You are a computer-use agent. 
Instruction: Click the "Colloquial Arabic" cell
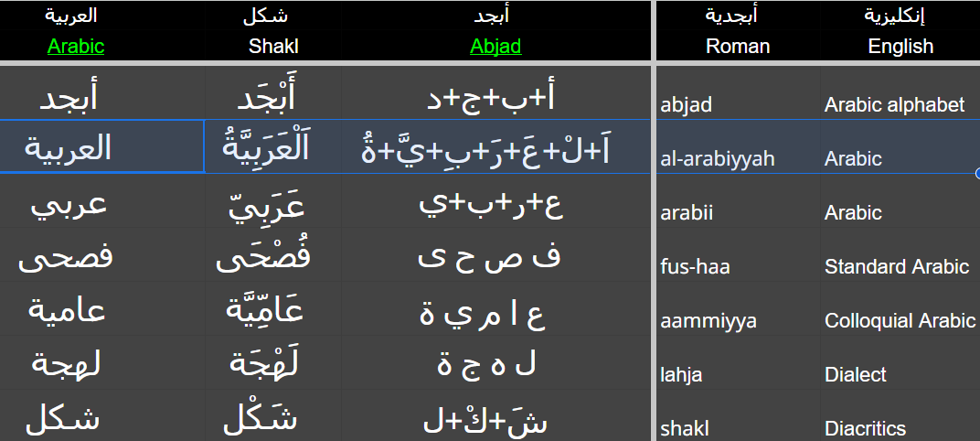pyautogui.click(x=900, y=321)
